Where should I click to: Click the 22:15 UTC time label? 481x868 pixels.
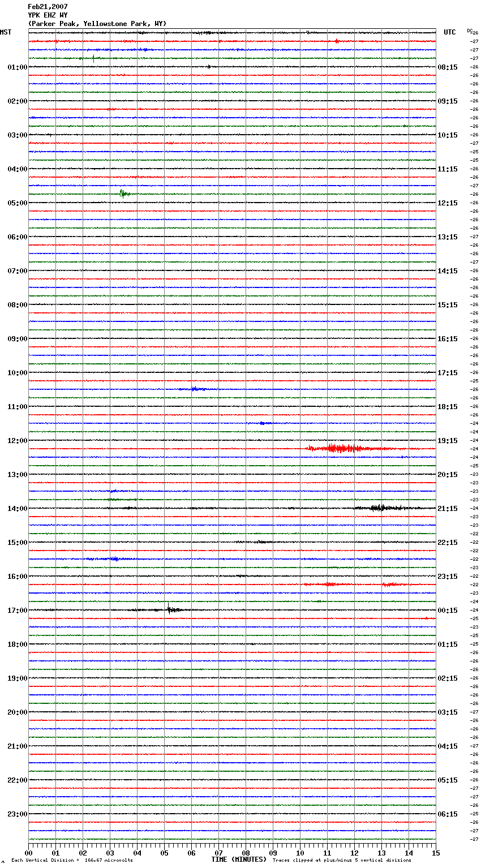(448, 543)
